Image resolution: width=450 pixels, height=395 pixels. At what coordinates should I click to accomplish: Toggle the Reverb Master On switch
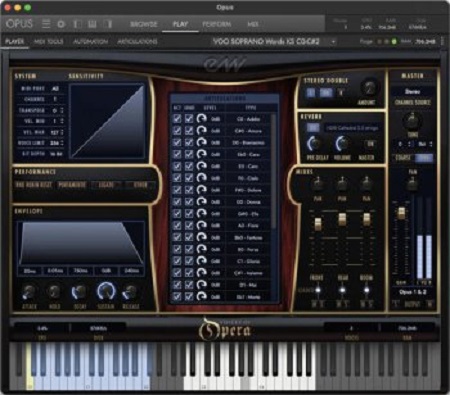[370, 144]
